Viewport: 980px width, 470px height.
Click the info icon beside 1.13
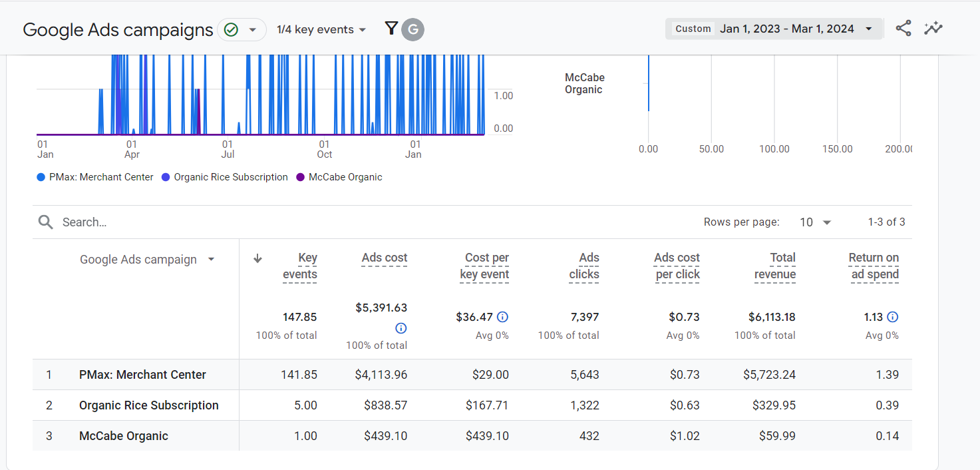(893, 317)
